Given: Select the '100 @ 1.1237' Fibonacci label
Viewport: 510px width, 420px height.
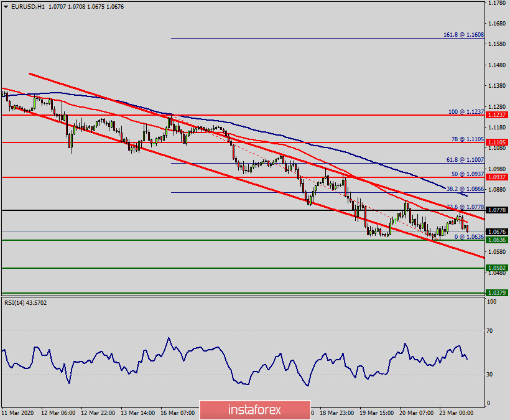Looking at the screenshot, I should tap(466, 111).
